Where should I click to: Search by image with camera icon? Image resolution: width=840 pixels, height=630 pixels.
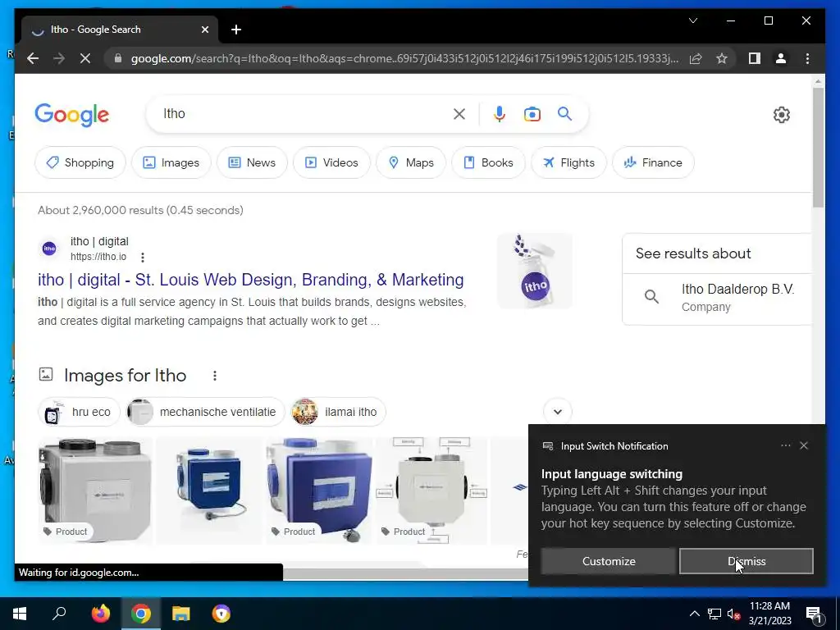coord(532,113)
